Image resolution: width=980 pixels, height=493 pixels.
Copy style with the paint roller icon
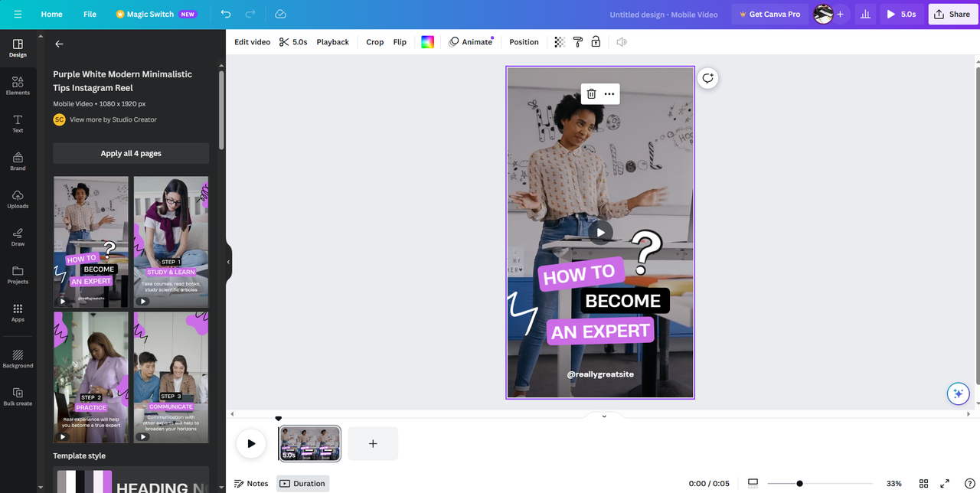click(578, 42)
